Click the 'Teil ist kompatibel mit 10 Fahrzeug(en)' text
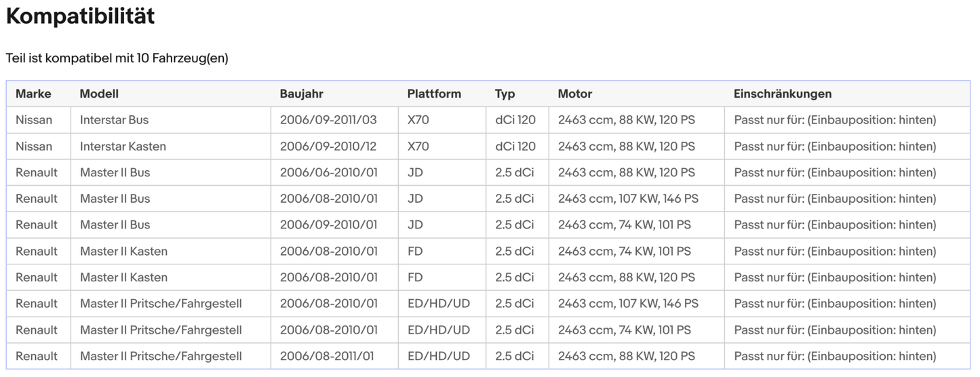Viewport: 980px width, 377px height. (x=117, y=58)
